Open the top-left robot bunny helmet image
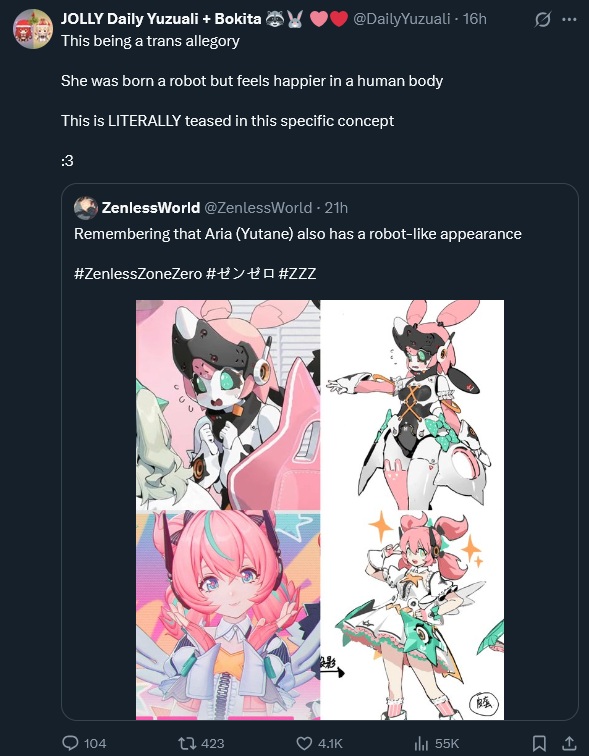 pos(228,405)
